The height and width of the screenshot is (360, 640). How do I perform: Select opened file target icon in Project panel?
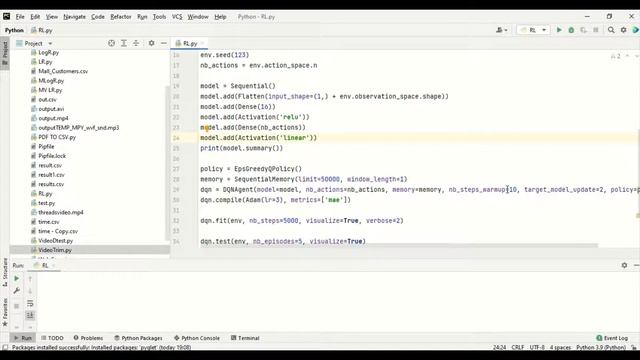[111, 43]
